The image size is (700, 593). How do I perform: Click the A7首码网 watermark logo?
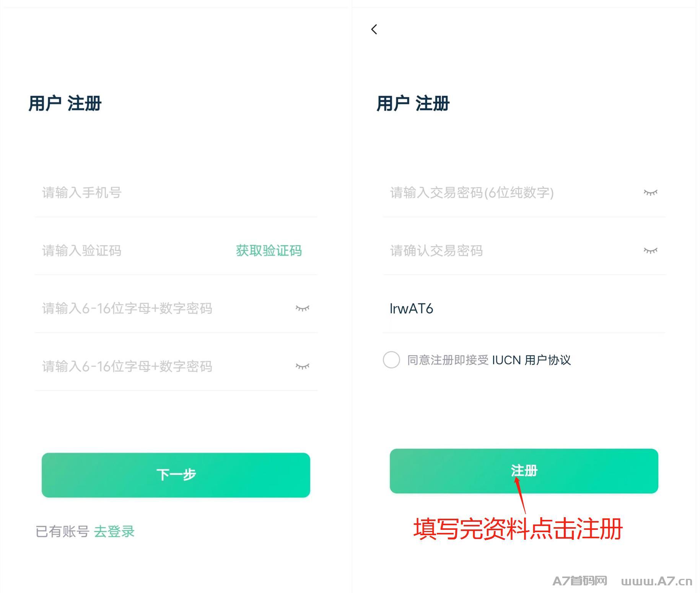pos(580,581)
